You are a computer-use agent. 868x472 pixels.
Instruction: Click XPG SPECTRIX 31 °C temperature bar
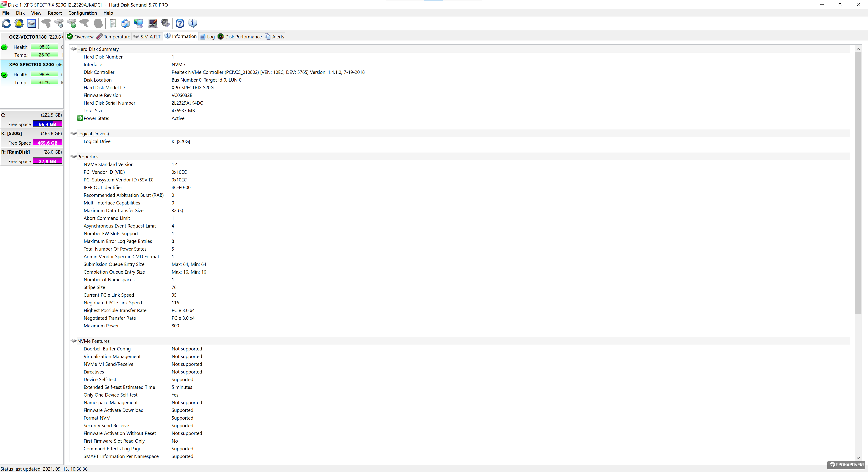(x=44, y=82)
